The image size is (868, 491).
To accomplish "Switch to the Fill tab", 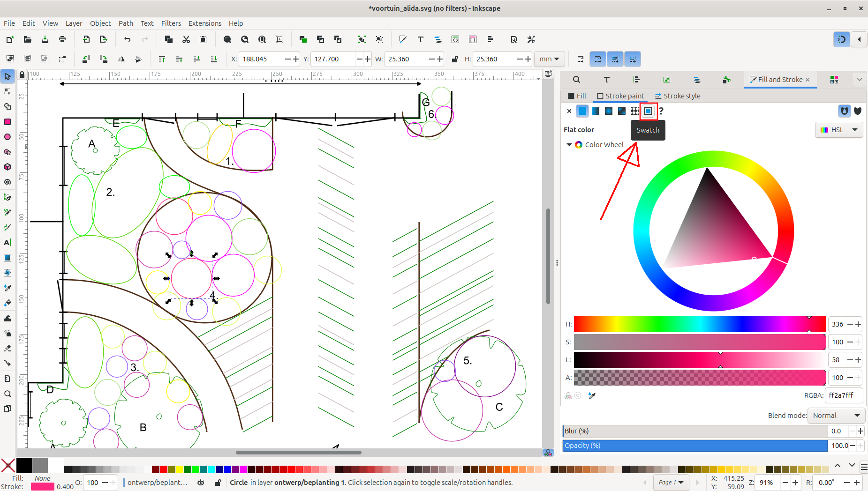I will pyautogui.click(x=577, y=96).
